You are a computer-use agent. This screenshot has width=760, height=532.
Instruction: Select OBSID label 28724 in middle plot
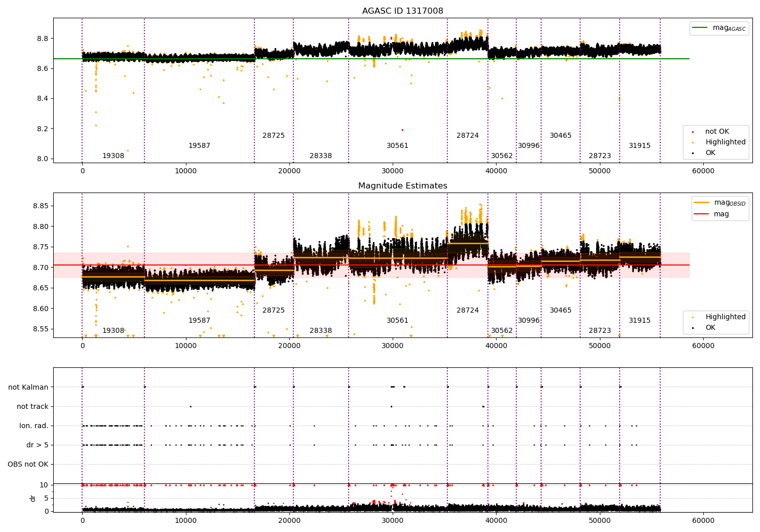tap(468, 311)
